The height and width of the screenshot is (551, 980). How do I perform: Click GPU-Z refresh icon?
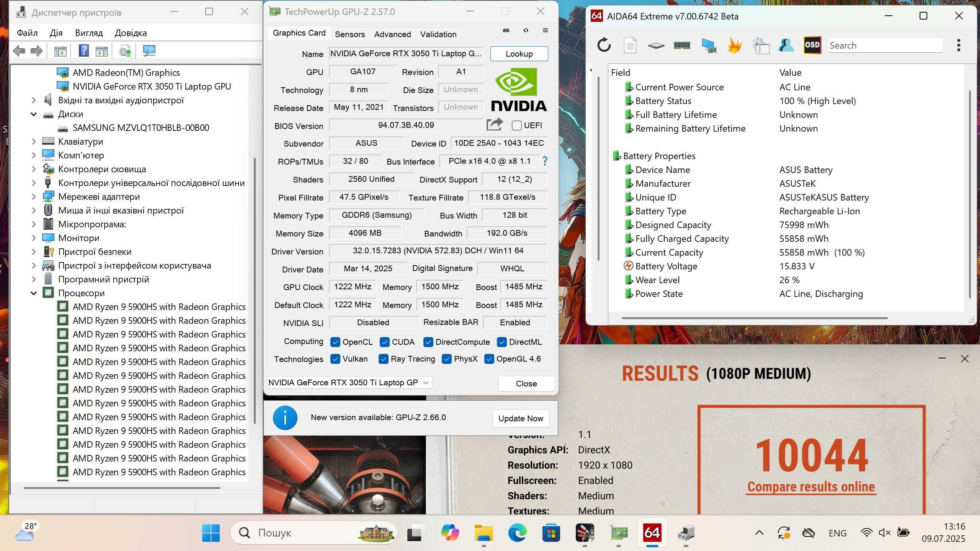pos(526,30)
